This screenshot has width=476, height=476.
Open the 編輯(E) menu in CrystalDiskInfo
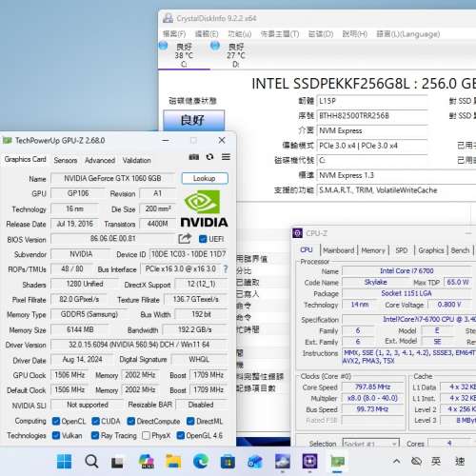click(207, 33)
